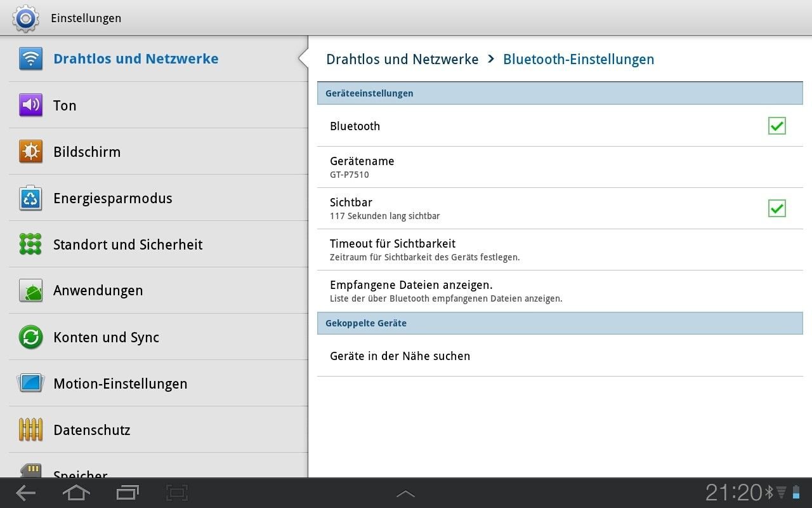Image resolution: width=812 pixels, height=508 pixels.
Task: Open Empfangene Dateien anzeigen
Action: point(560,291)
